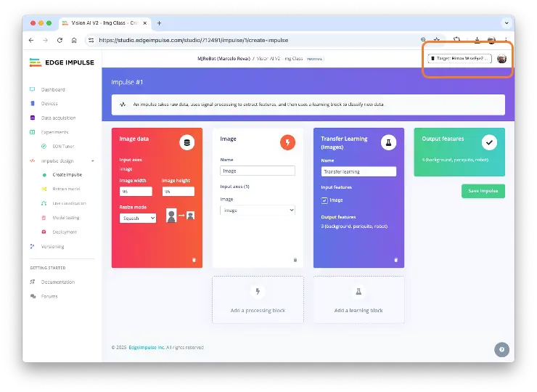This screenshot has width=537, height=392.
Task: Click the Deployment box icon
Action: click(44, 232)
